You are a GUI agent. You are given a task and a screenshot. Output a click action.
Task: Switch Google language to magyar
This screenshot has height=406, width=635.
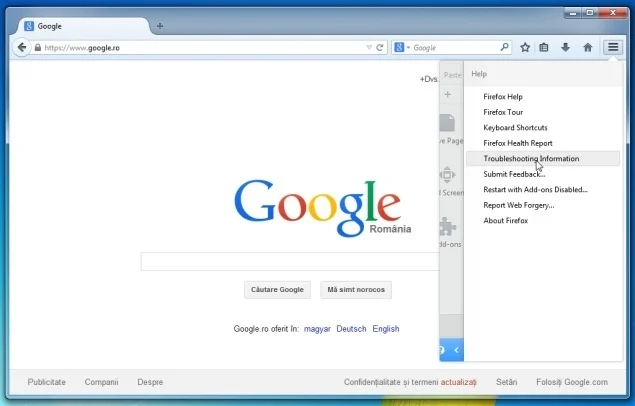coord(317,329)
